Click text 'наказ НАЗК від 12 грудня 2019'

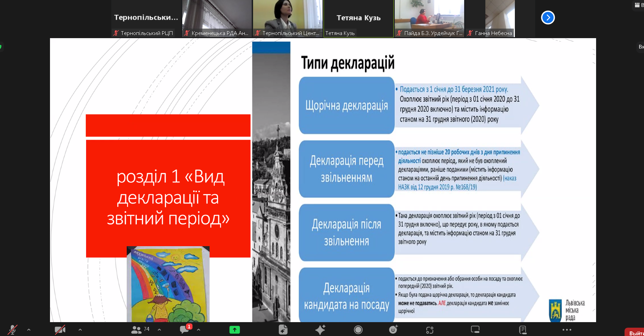point(457,183)
